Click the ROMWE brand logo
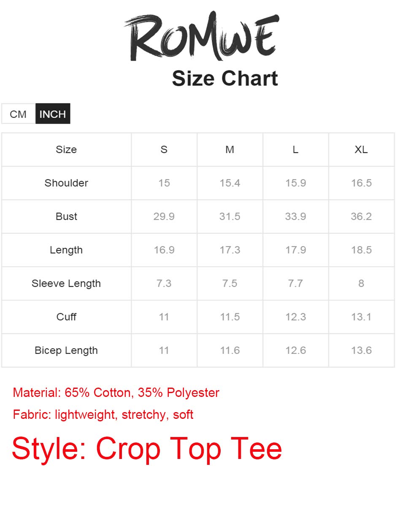The image size is (405, 532). pyautogui.click(x=202, y=37)
